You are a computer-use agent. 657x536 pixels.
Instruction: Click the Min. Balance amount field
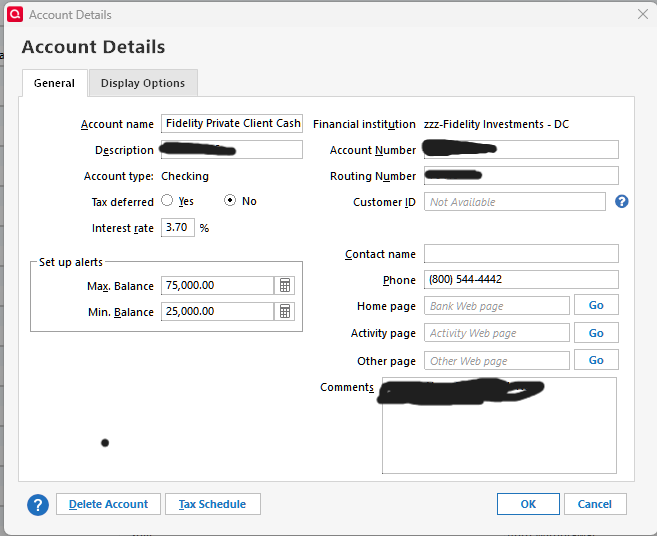(217, 311)
